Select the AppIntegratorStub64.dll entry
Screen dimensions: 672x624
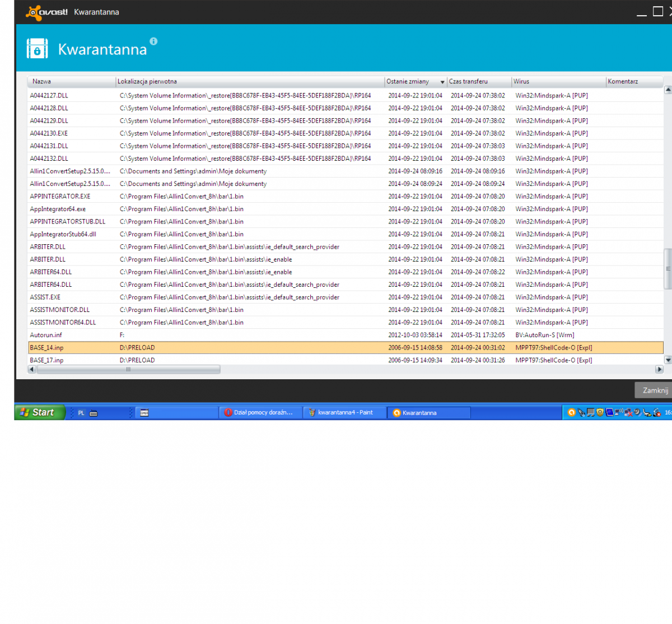pos(346,234)
